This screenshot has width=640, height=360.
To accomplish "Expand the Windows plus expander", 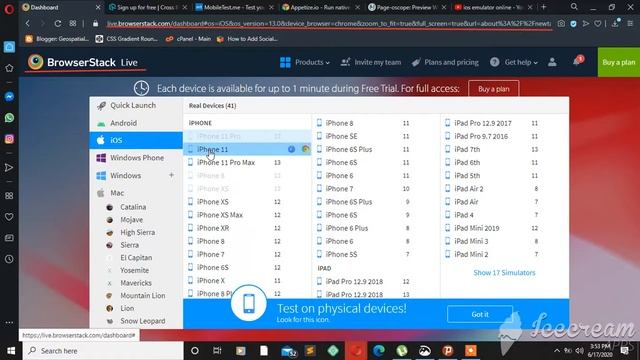I will (171, 175).
